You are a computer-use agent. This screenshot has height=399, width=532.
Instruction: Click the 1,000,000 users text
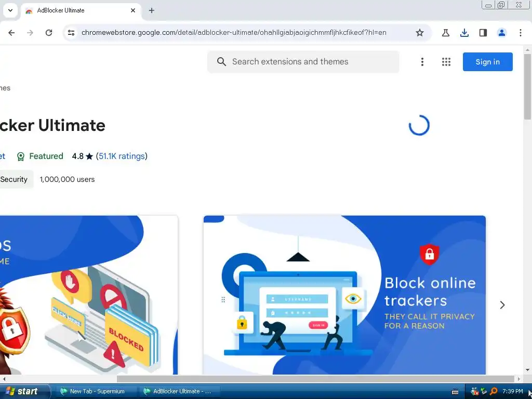67,179
